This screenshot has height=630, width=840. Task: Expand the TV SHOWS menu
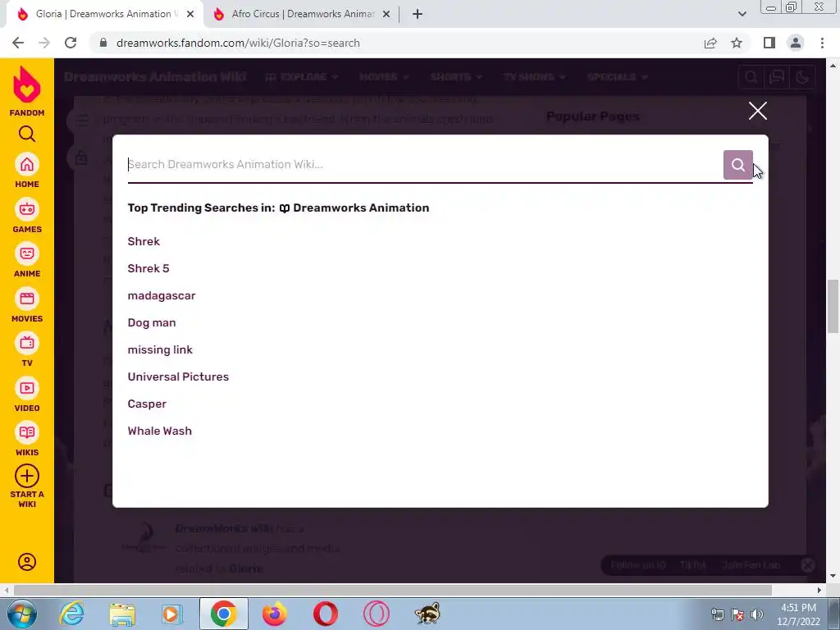click(535, 76)
